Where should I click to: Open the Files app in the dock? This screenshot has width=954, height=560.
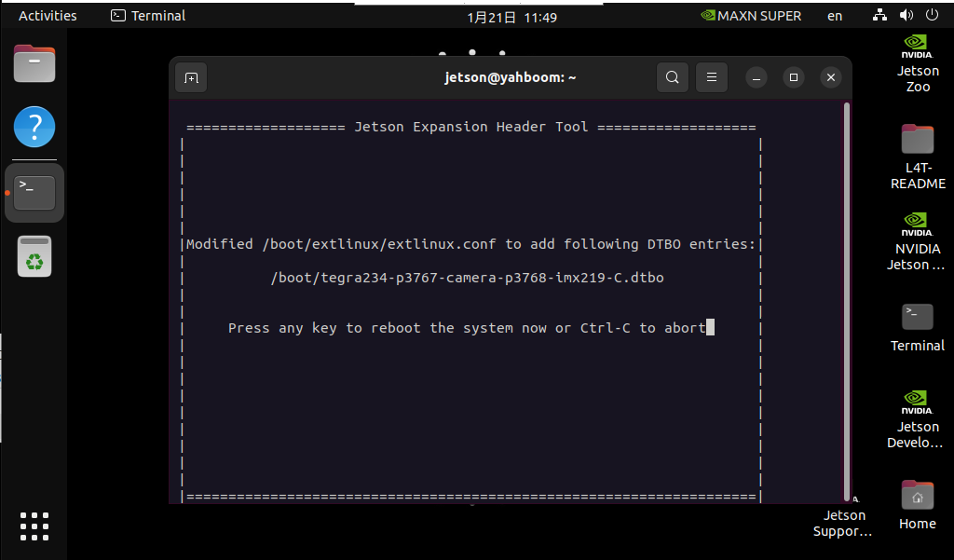coord(34,63)
